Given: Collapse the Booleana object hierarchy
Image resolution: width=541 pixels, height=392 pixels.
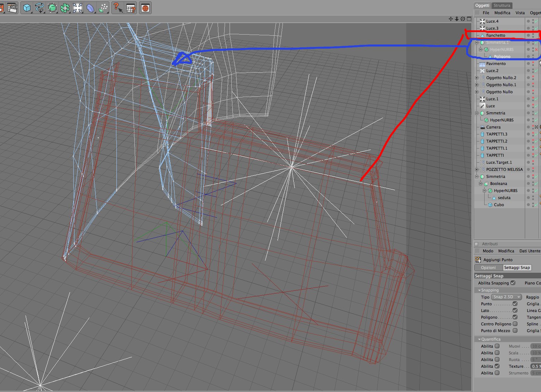Looking at the screenshot, I should (481, 183).
